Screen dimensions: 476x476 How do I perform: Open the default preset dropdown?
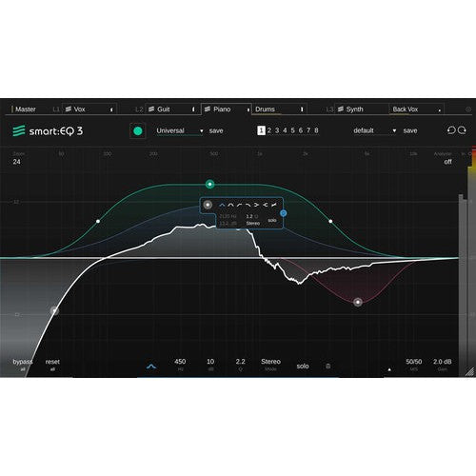tap(375, 130)
